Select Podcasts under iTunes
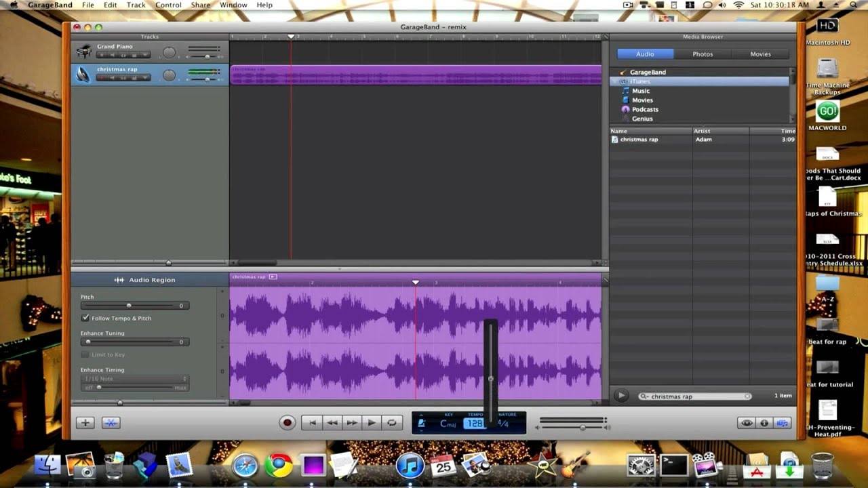 tap(645, 109)
